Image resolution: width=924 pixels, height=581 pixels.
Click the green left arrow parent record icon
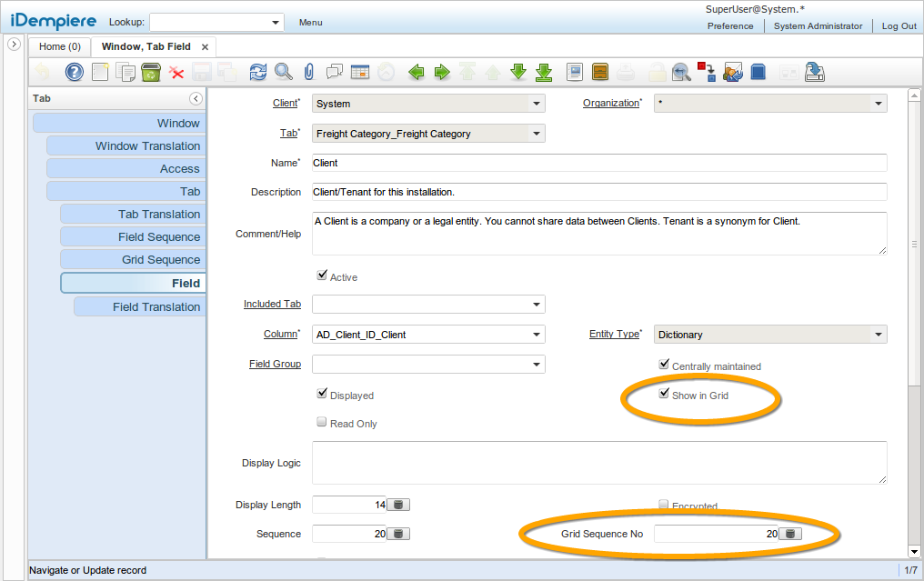coord(417,72)
